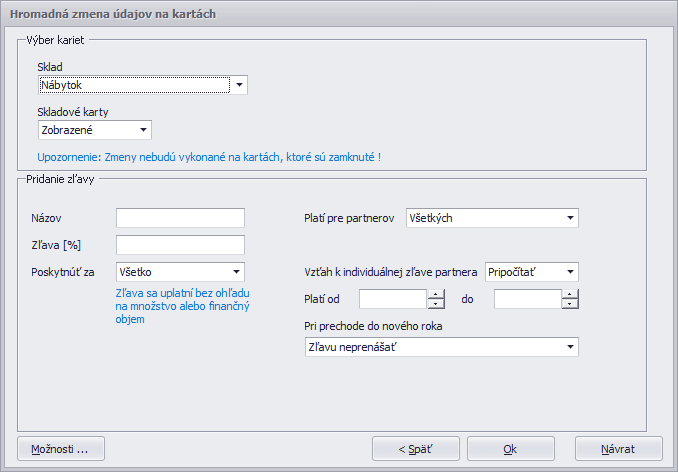Click the 'Poskytnúť za' label
This screenshot has width=678, height=472.
point(63,272)
